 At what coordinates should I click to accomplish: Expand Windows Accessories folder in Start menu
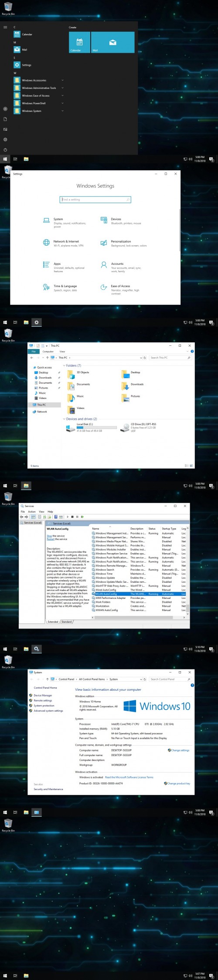39,80
